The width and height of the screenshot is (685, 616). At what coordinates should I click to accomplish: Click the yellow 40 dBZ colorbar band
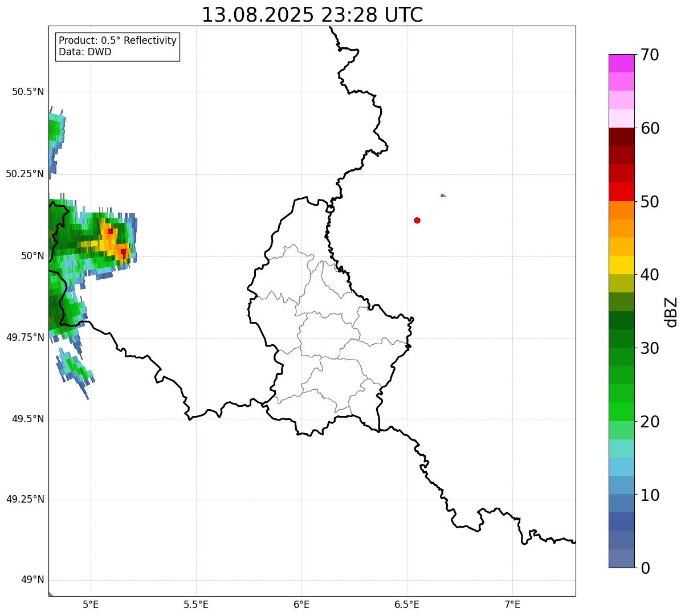tap(622, 265)
